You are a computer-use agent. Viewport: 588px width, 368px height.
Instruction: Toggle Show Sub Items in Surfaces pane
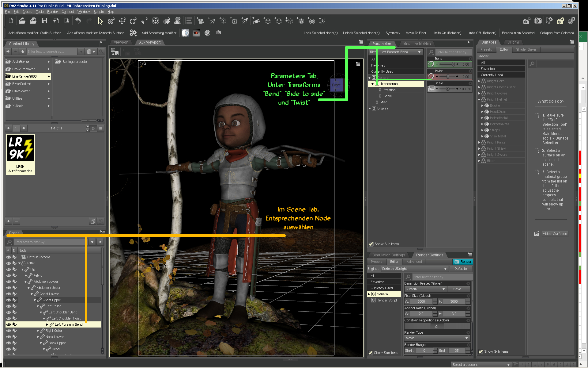point(481,352)
